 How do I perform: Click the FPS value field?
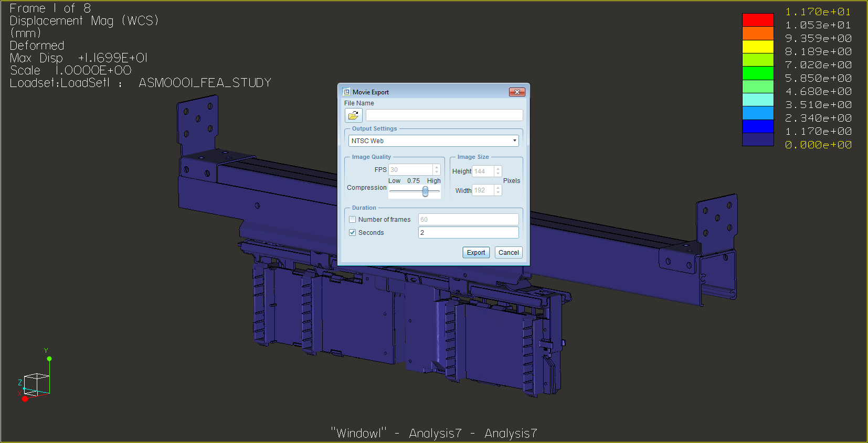point(410,170)
